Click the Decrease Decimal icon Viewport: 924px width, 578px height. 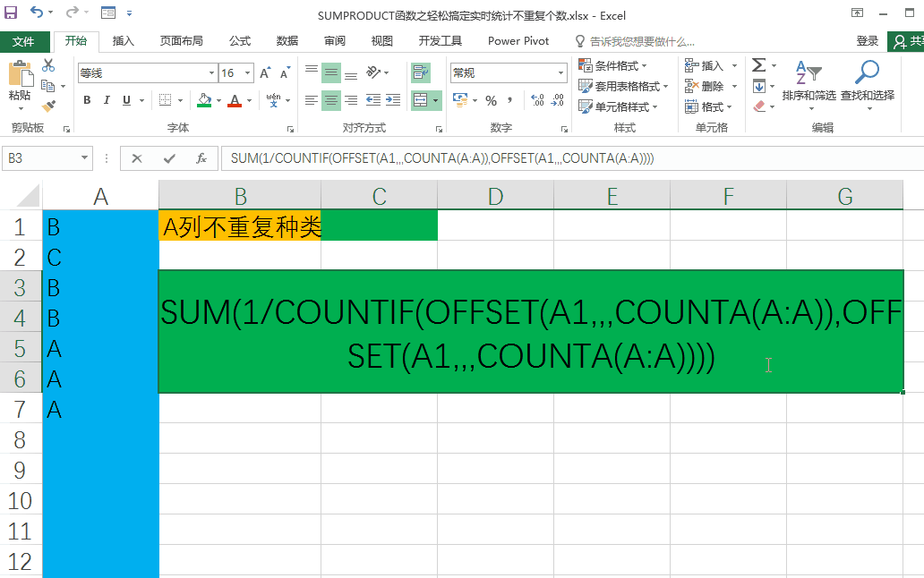point(558,100)
